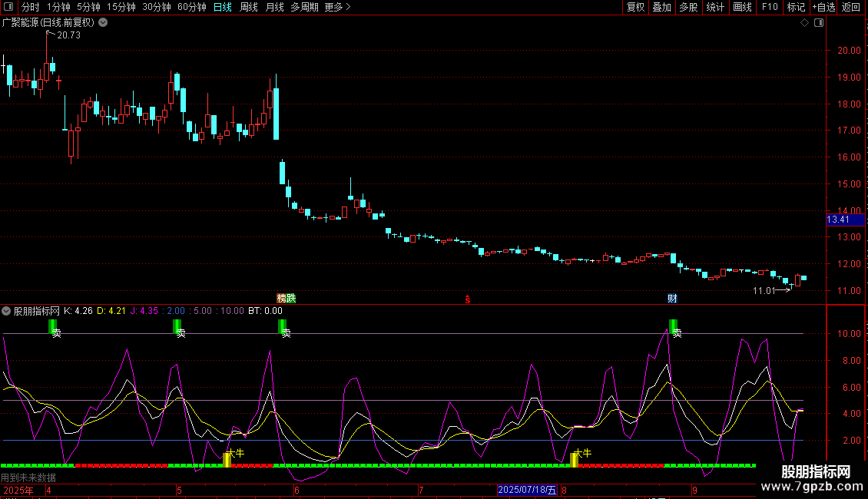
Task: Select the 30分钟 timeframe tab
Action: point(157,7)
